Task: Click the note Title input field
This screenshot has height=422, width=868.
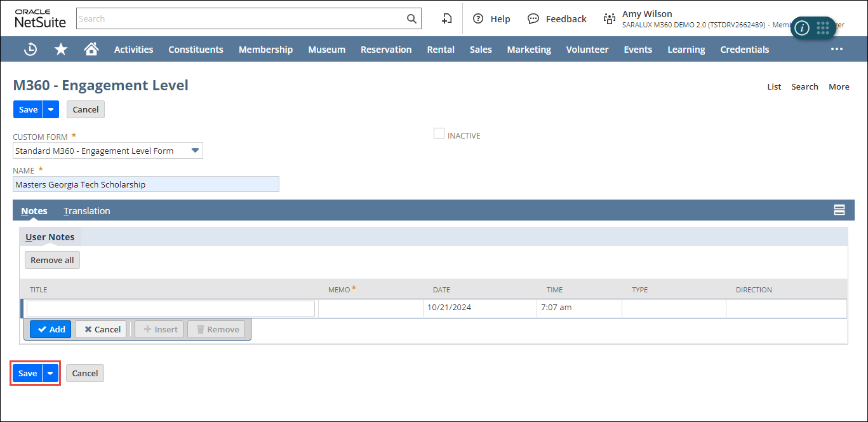Action: point(170,308)
